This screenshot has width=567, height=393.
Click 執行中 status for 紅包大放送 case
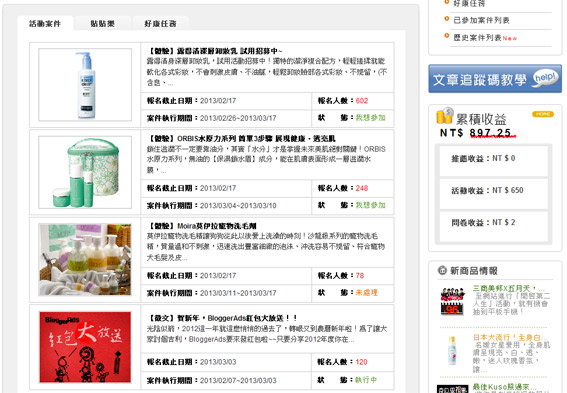[x=366, y=380]
